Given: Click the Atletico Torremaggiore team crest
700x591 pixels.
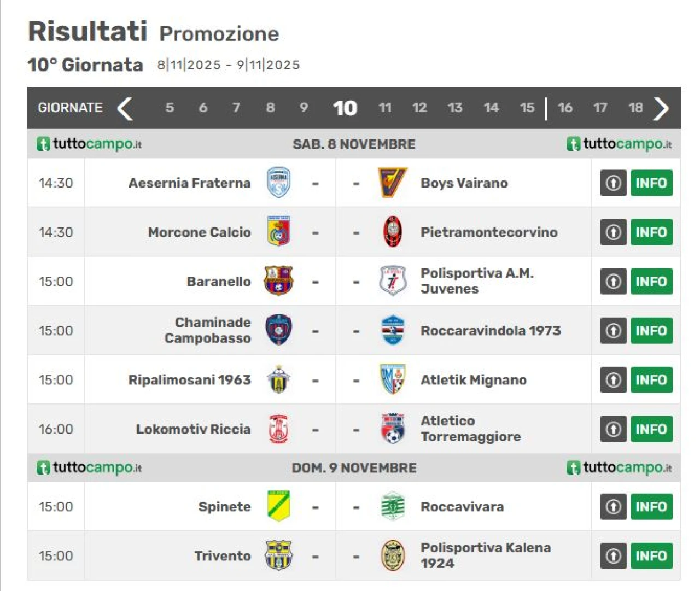Looking at the screenshot, I should click(x=393, y=429).
